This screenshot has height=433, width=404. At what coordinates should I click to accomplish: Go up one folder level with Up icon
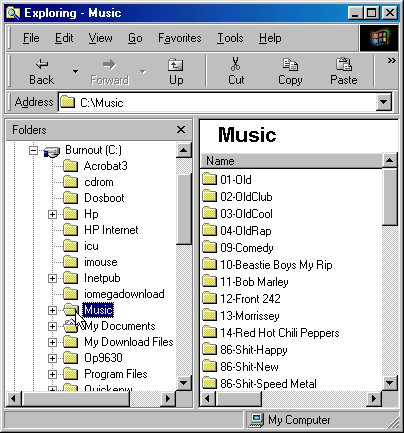(x=175, y=65)
